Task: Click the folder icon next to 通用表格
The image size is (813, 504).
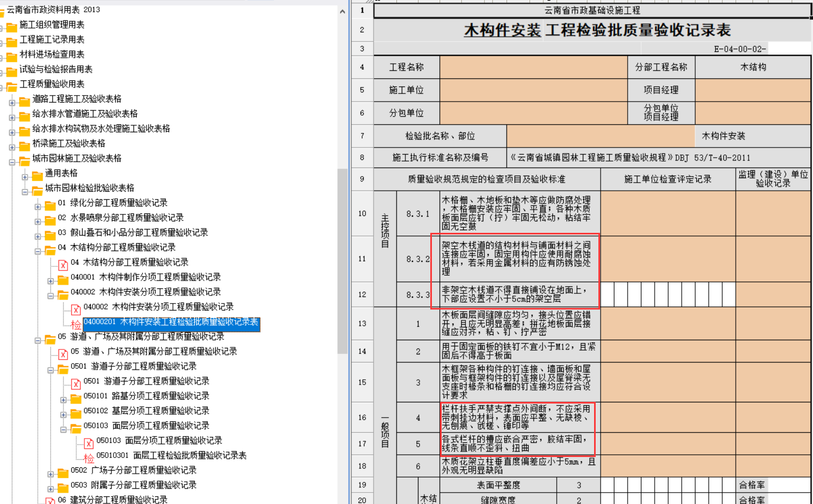Action: 37,175
